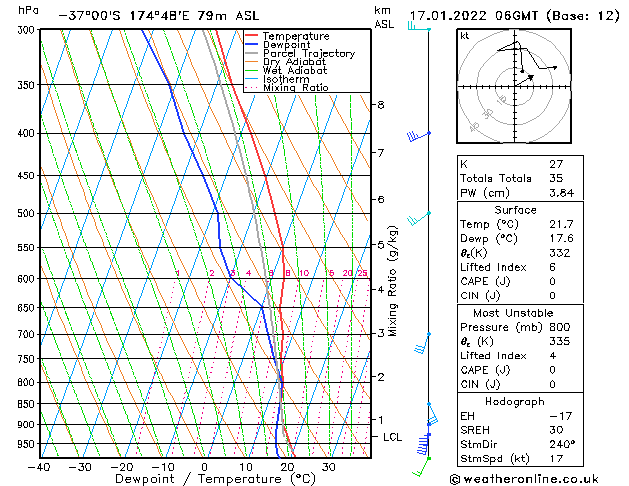Click the red Temperature legend line
Viewport: 629px width, 486px height.
251,36
